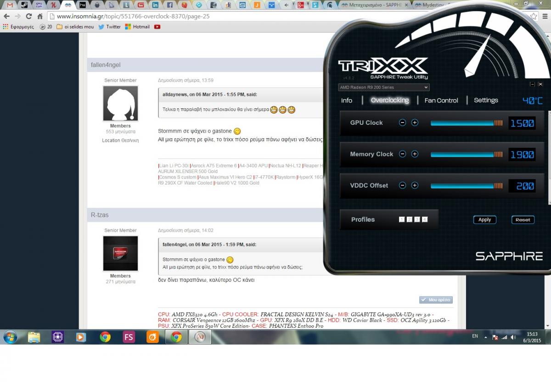Click Chrome's home icon
Image resolution: width=551 pixels, height=392 pixels.
40,16
